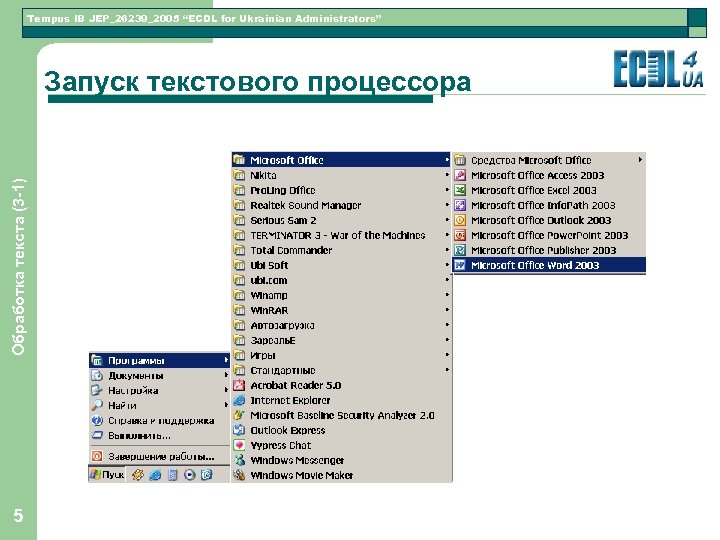Click the Microsoft Office Access 2003 icon
Screen dimensions: 720x540
(460, 175)
